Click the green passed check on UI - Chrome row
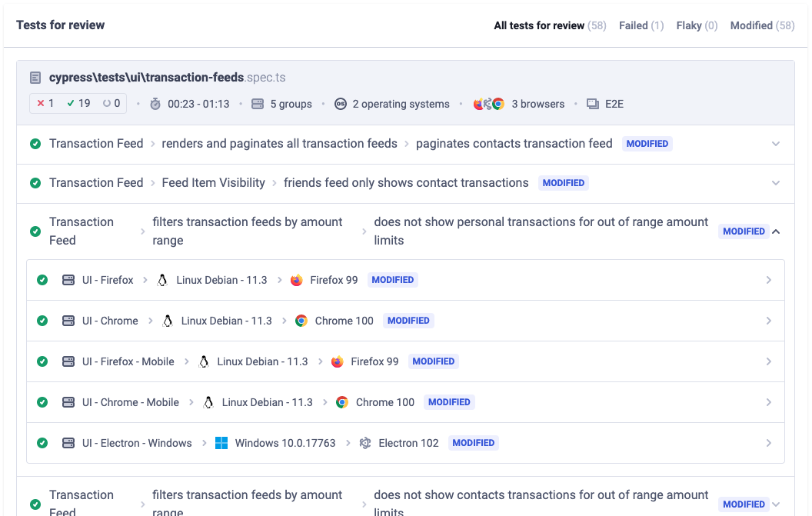 tap(42, 321)
